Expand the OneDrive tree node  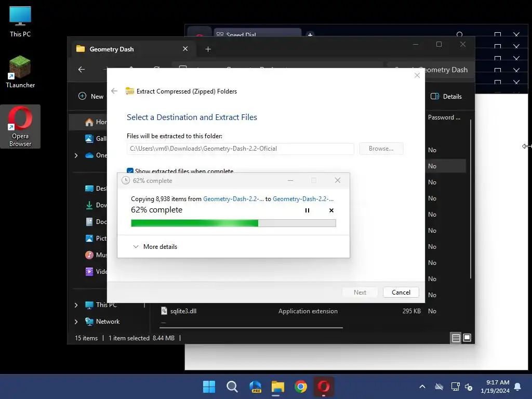tap(76, 155)
